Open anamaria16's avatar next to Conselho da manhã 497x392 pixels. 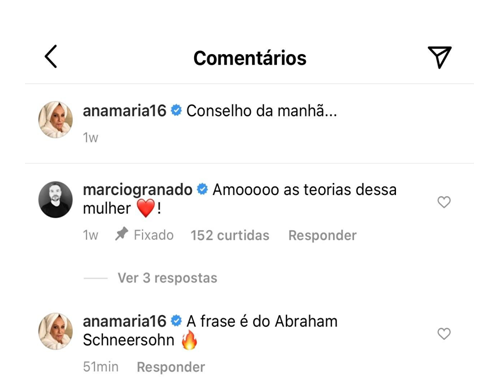(x=56, y=120)
